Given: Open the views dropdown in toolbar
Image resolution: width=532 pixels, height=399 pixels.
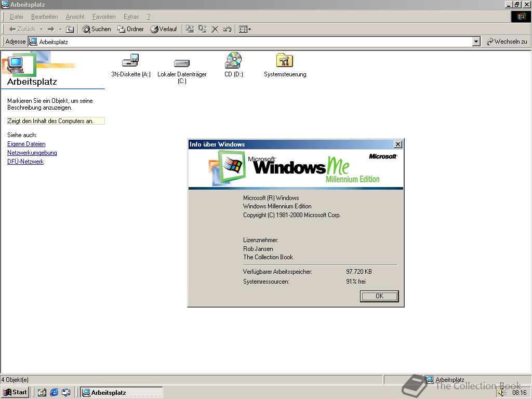Looking at the screenshot, I should tap(245, 29).
